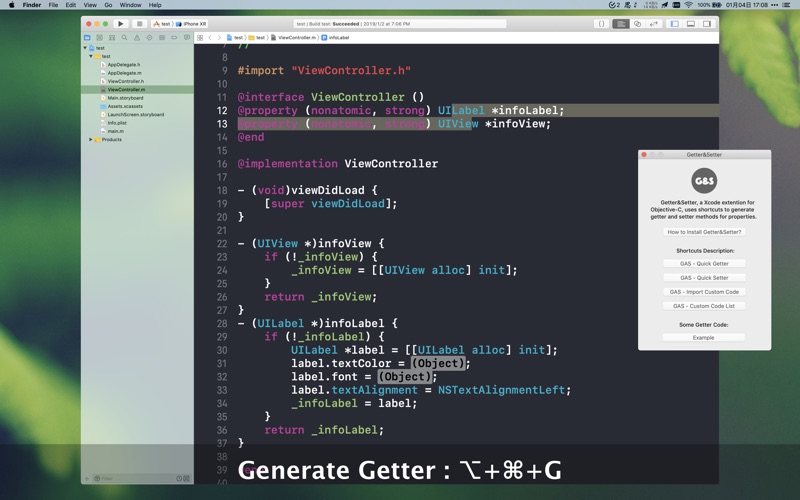Go back in editor history
Viewport: 800px width, 500px height.
[x=210, y=37]
